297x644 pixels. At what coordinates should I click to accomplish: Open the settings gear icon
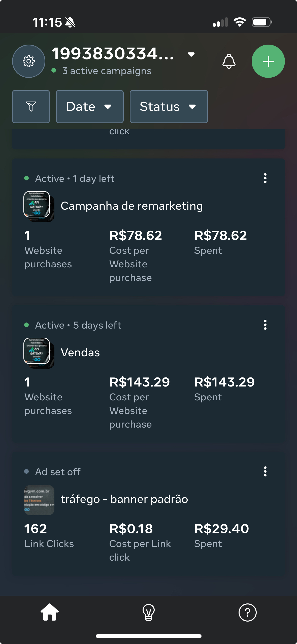pyautogui.click(x=29, y=61)
